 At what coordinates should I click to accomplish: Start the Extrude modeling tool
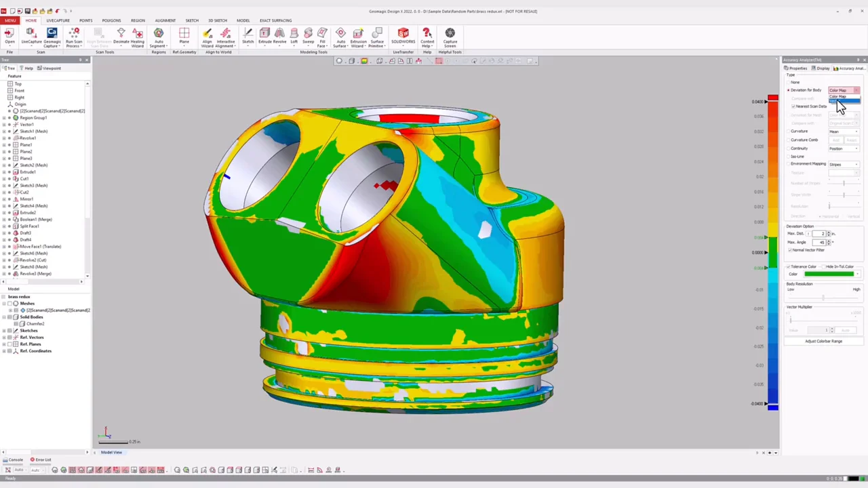tap(264, 37)
